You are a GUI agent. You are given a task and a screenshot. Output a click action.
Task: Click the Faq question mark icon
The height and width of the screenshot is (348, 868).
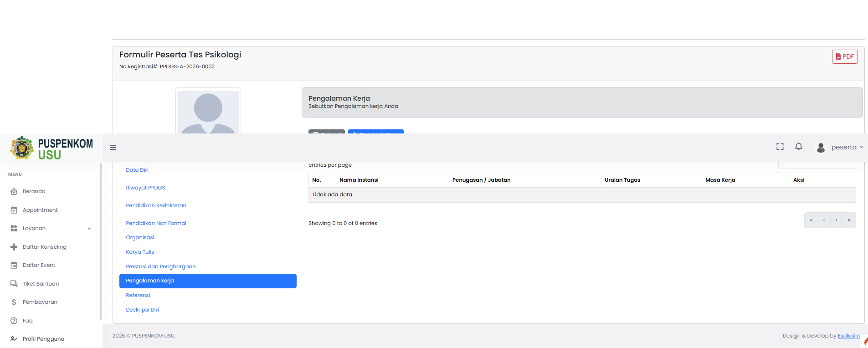click(x=14, y=321)
